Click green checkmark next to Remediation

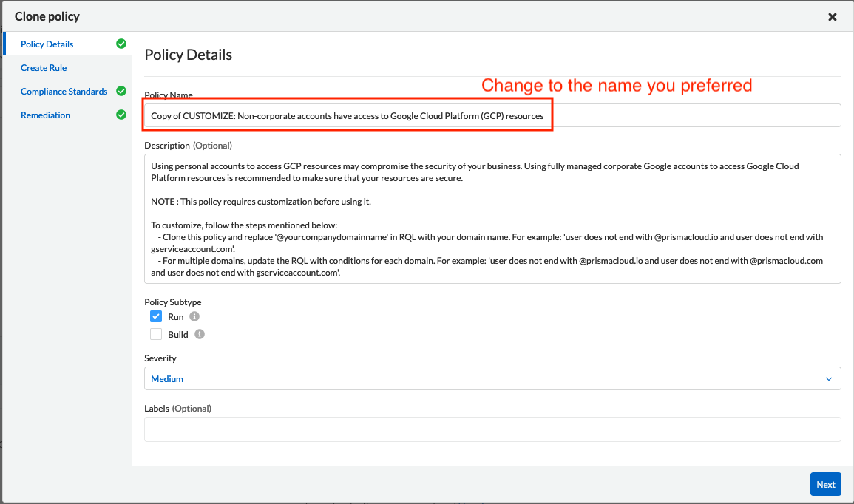[121, 115]
